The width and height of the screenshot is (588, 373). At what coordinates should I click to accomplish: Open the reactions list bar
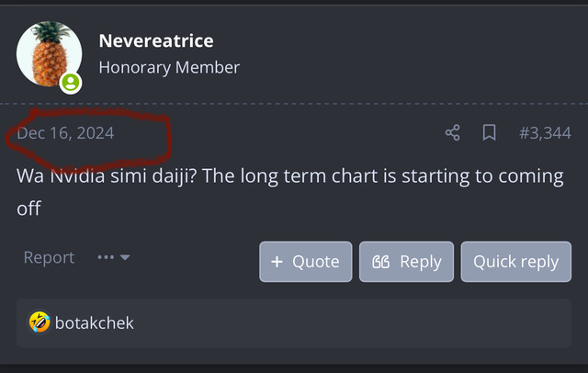pos(294,323)
